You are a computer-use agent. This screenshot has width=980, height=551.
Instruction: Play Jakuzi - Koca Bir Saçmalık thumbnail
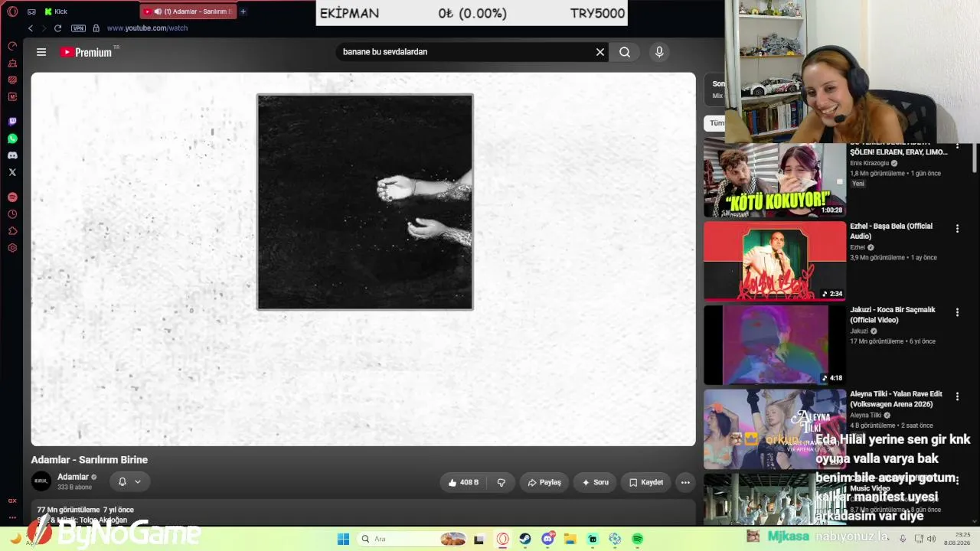pyautogui.click(x=775, y=345)
